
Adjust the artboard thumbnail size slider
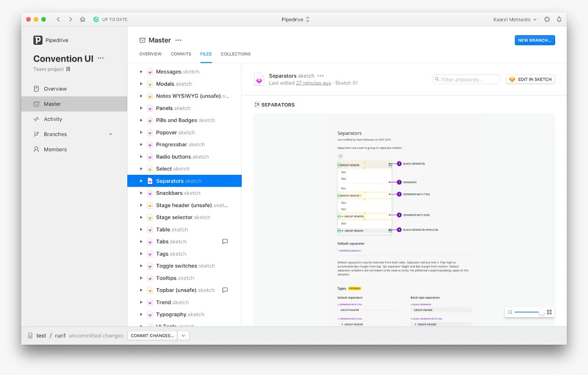click(x=528, y=312)
